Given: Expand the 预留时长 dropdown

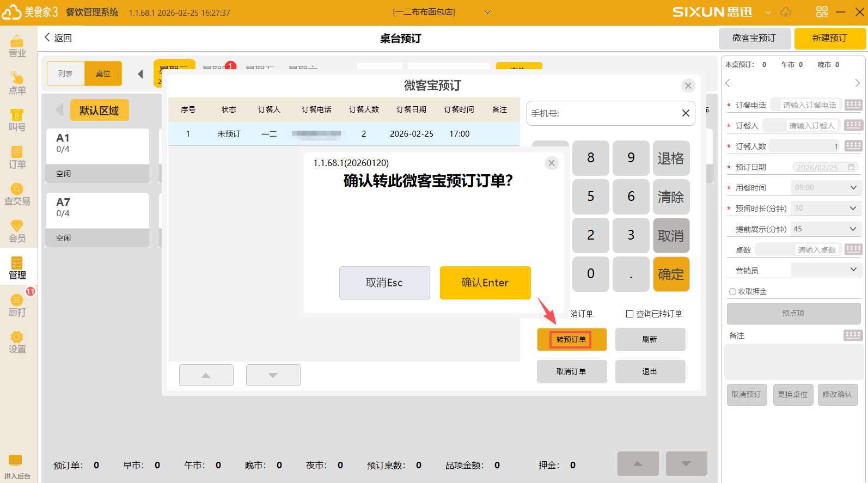Looking at the screenshot, I should coord(853,208).
